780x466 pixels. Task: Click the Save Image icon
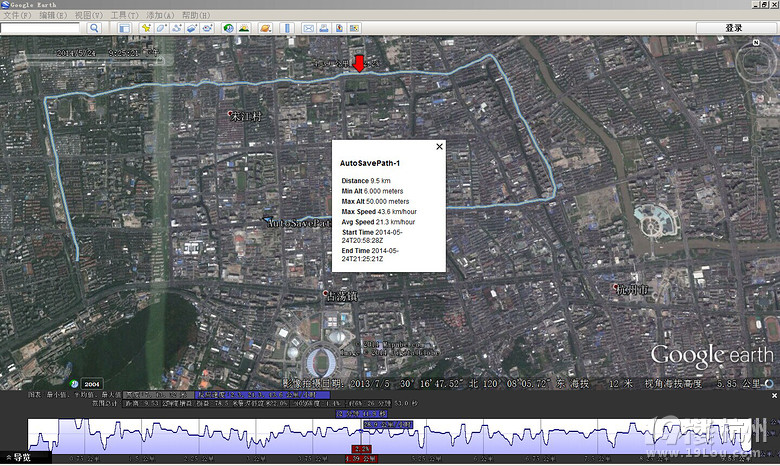(339, 28)
